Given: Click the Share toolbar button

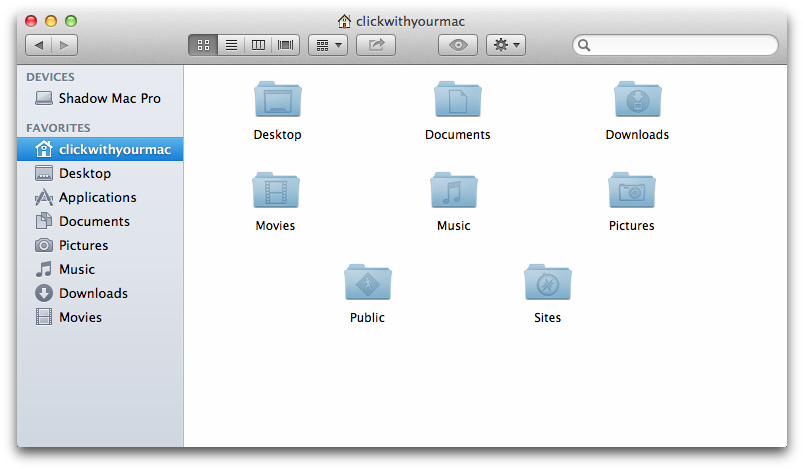Looking at the screenshot, I should [x=376, y=45].
